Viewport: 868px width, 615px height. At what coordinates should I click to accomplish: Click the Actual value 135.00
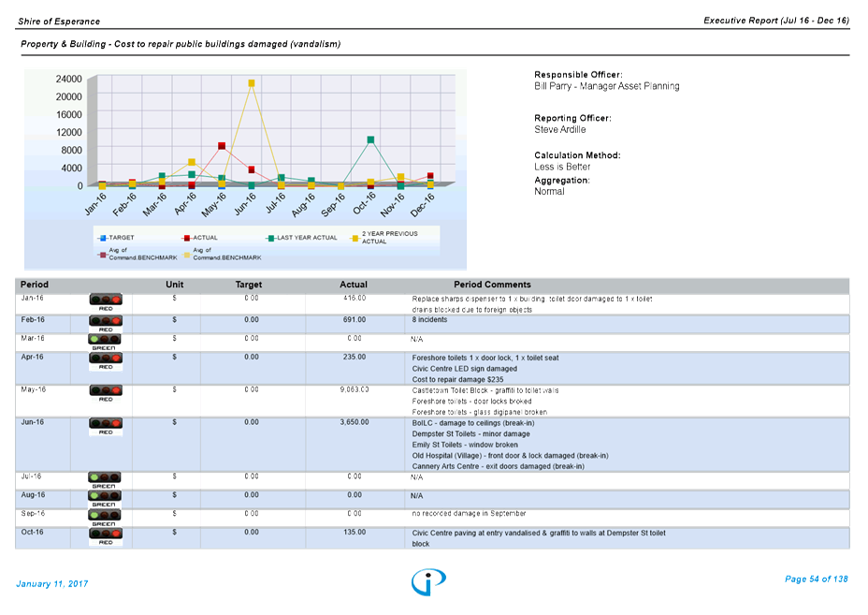tap(354, 532)
